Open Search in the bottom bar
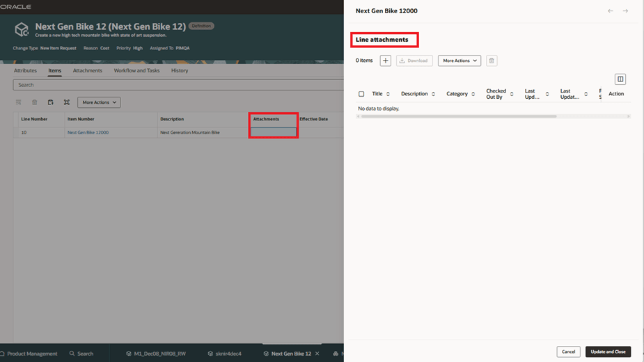Image resolution: width=644 pixels, height=362 pixels. (x=81, y=354)
